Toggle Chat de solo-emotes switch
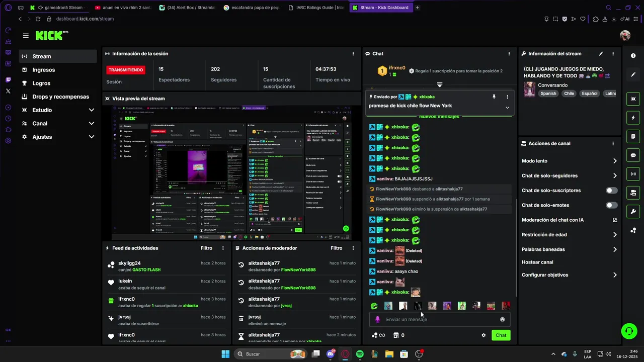Screen dimensions: 644x362 click(x=611, y=205)
